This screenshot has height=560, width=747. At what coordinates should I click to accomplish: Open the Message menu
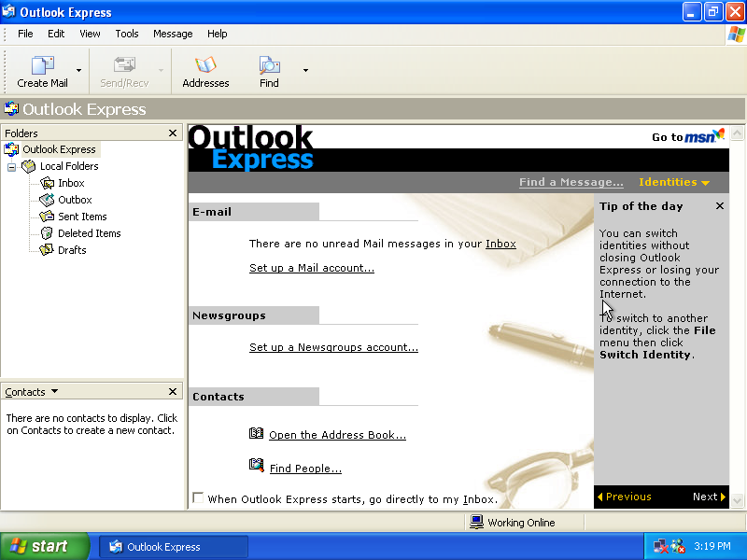tap(173, 34)
